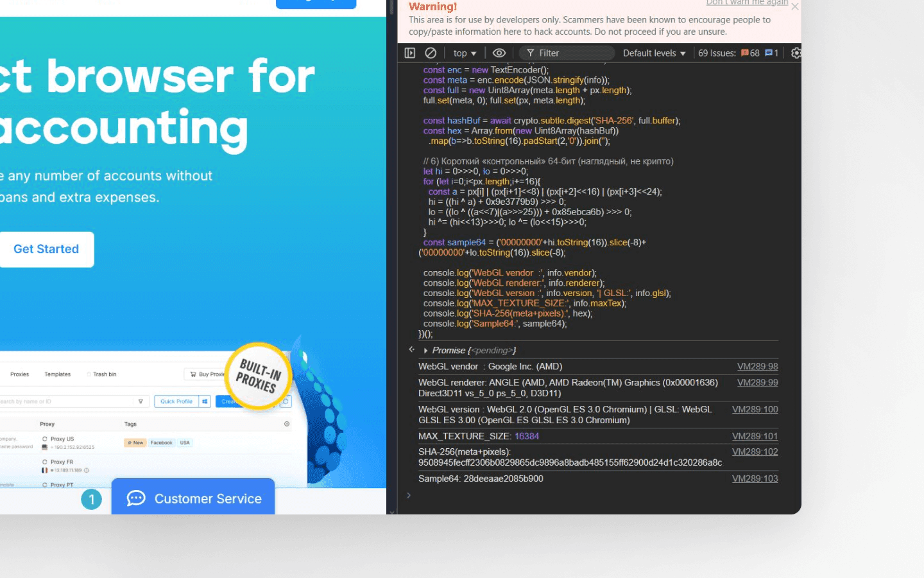Click the red Warning! heading
The width and height of the screenshot is (924, 578).
click(x=432, y=6)
